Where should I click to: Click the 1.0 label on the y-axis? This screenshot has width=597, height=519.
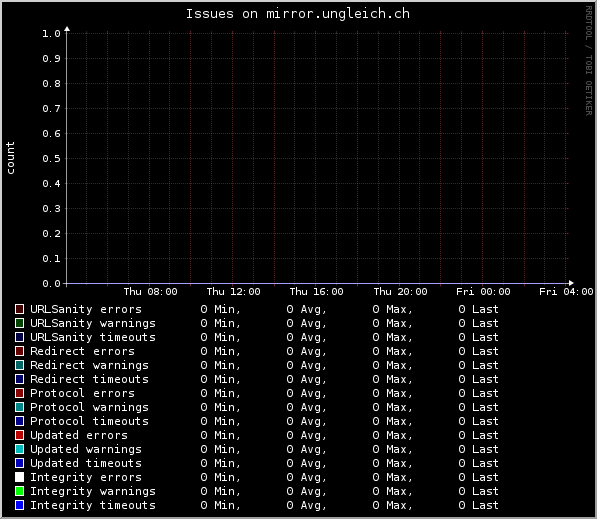pos(51,34)
